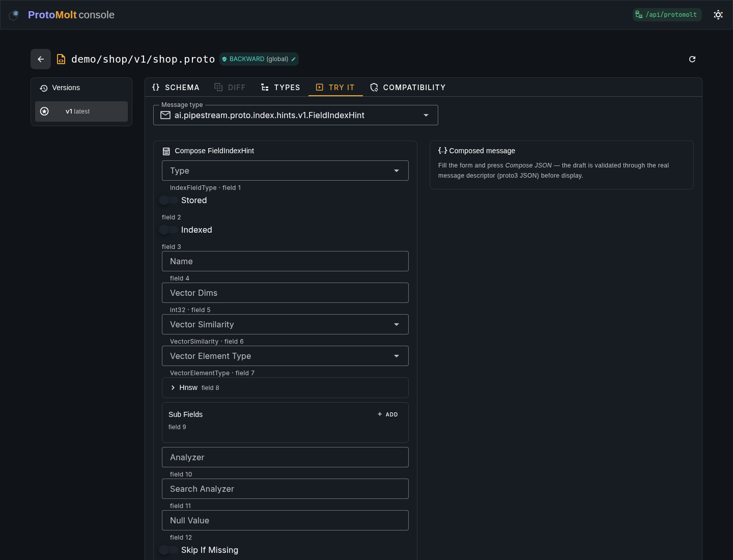This screenshot has width=733, height=560.
Task: Open the SCHEMA tab
Action: (176, 88)
